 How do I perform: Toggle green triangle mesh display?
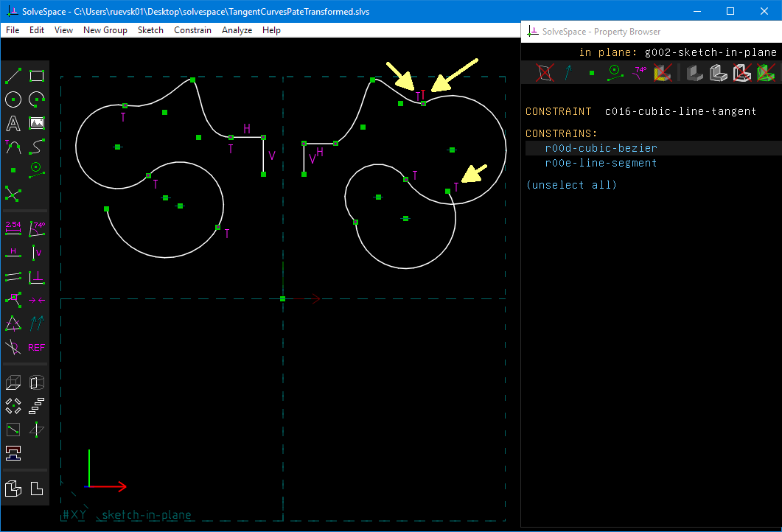(766, 73)
